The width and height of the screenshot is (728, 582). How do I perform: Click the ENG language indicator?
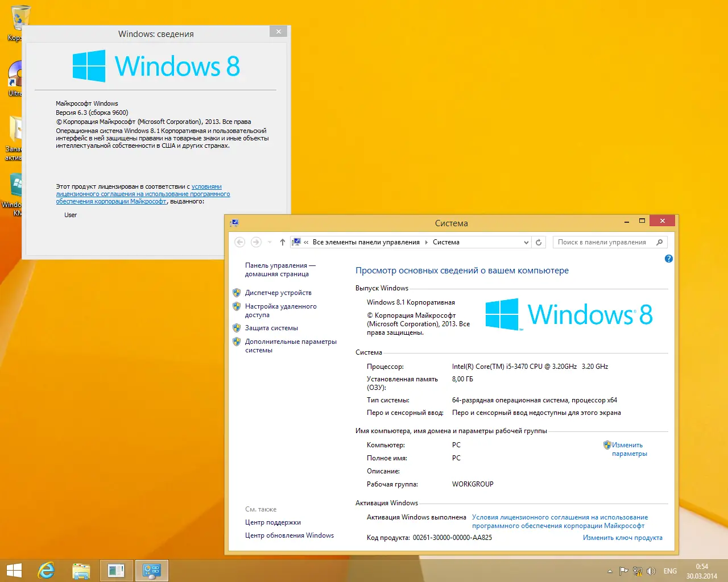pyautogui.click(x=671, y=571)
